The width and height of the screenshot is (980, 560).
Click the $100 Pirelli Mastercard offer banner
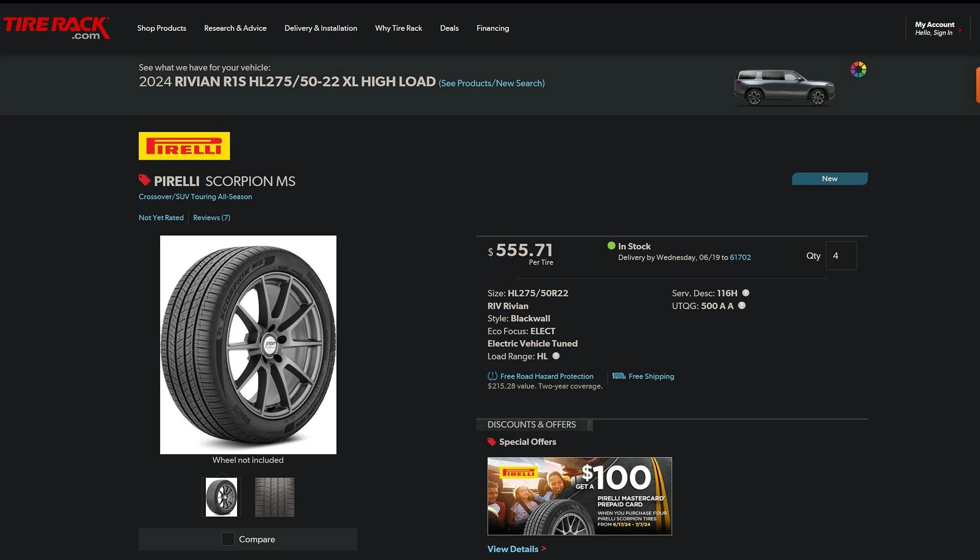click(x=580, y=496)
